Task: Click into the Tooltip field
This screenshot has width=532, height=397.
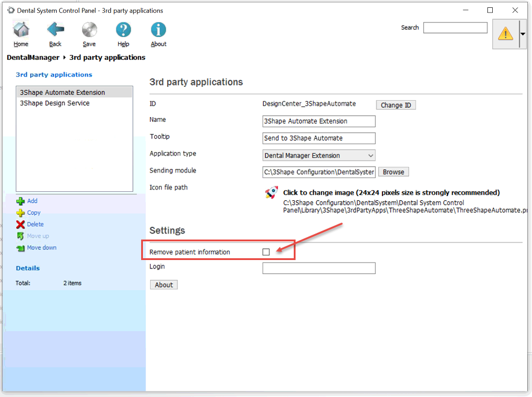Action: pyautogui.click(x=318, y=138)
